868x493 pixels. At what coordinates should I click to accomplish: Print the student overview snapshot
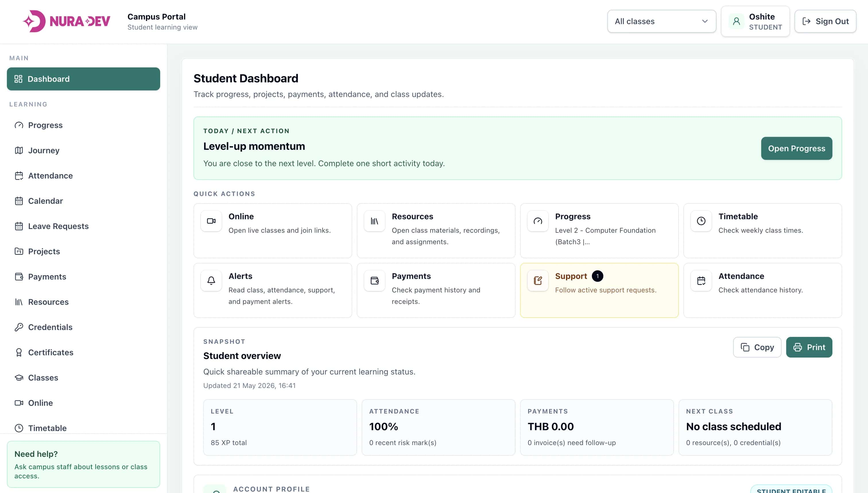coord(809,348)
